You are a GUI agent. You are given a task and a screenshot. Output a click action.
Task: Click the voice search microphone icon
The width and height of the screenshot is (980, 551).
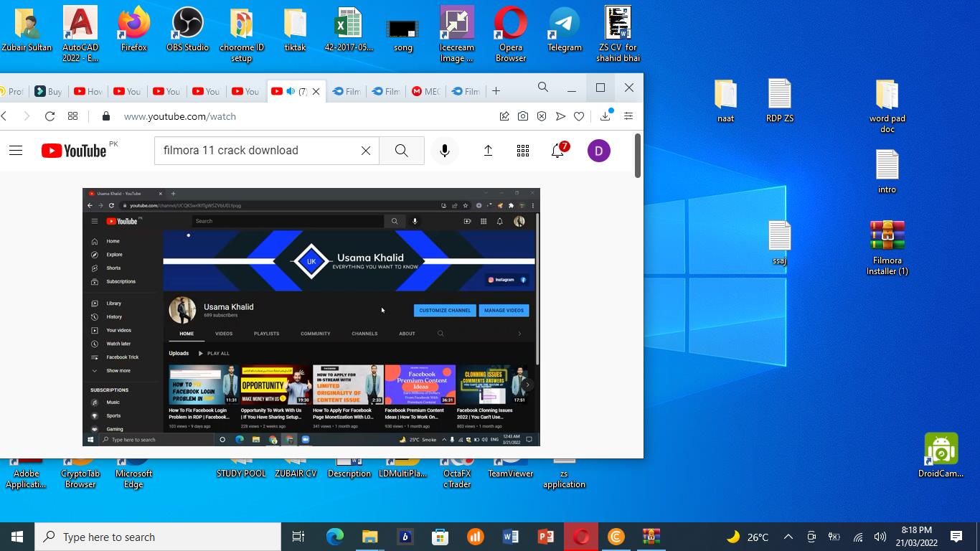444,151
